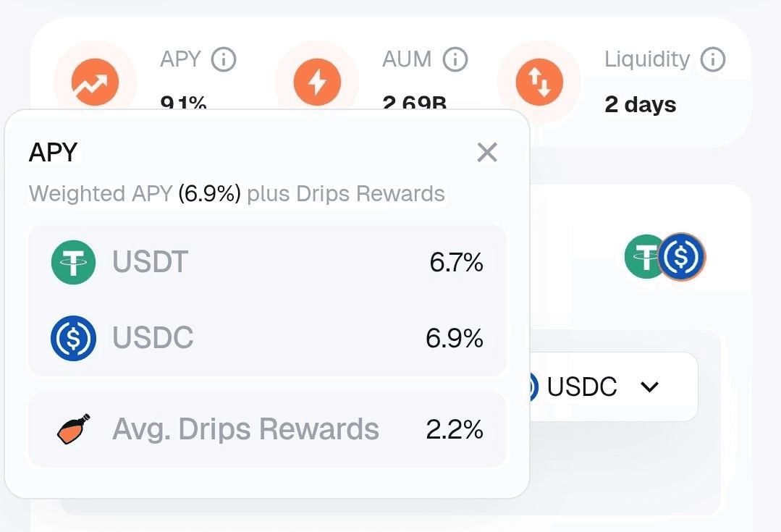Screen dimensions: 781x532
Task: Click the APY info icon
Action: (224, 59)
